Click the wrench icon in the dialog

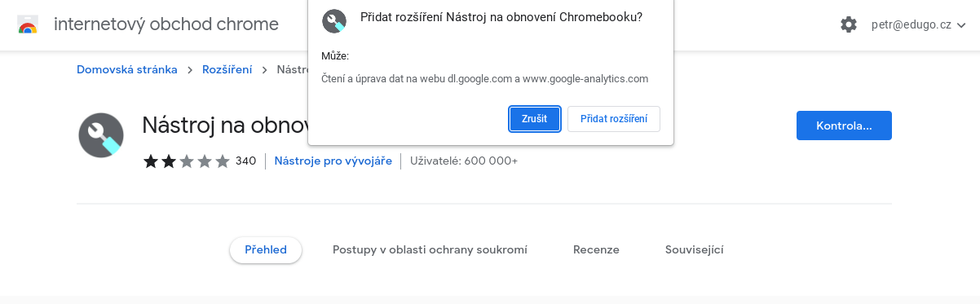[334, 21]
